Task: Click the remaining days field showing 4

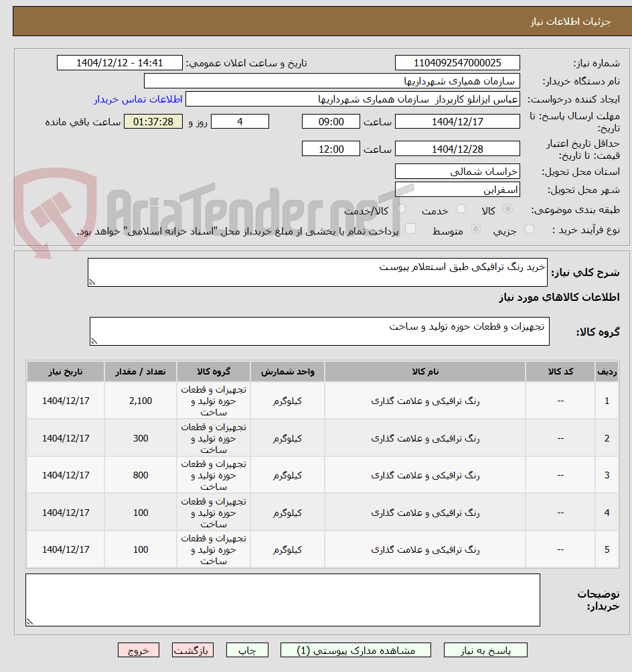Action: [x=240, y=122]
